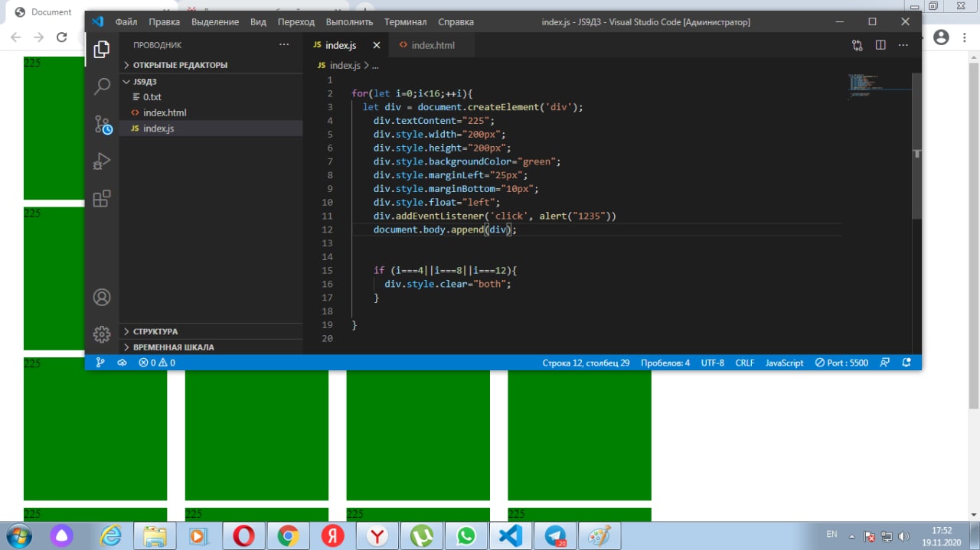Click Строка 12, столбец 29 in status bar
Screen dimensions: 980x550
[586, 363]
